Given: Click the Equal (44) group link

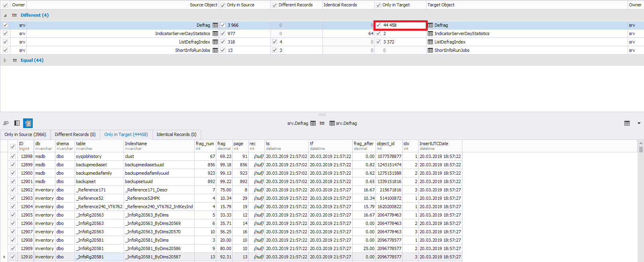Looking at the screenshot, I should tap(32, 60).
